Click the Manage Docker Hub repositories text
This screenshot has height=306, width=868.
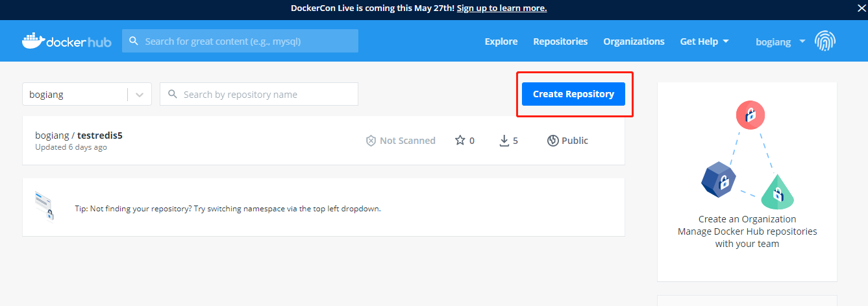747,231
